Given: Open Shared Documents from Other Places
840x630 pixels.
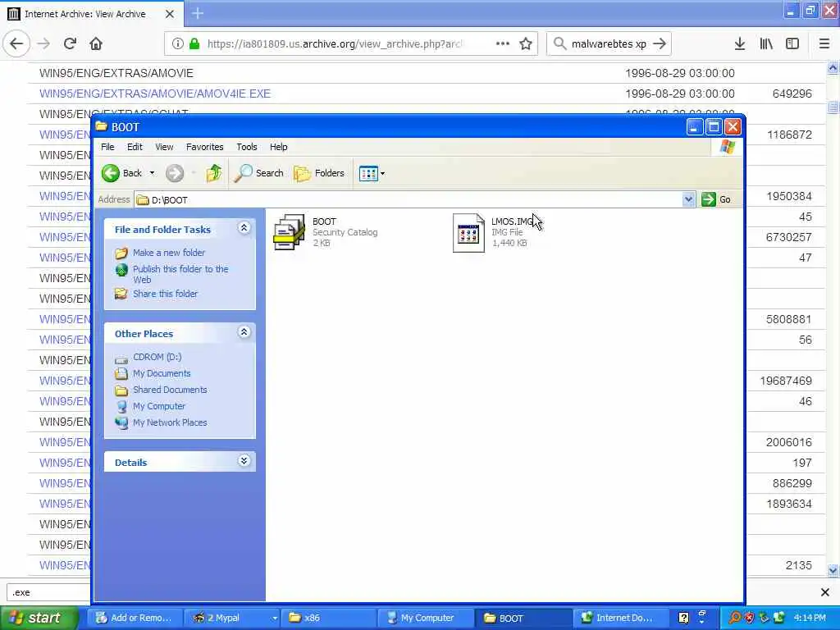Looking at the screenshot, I should tap(170, 390).
